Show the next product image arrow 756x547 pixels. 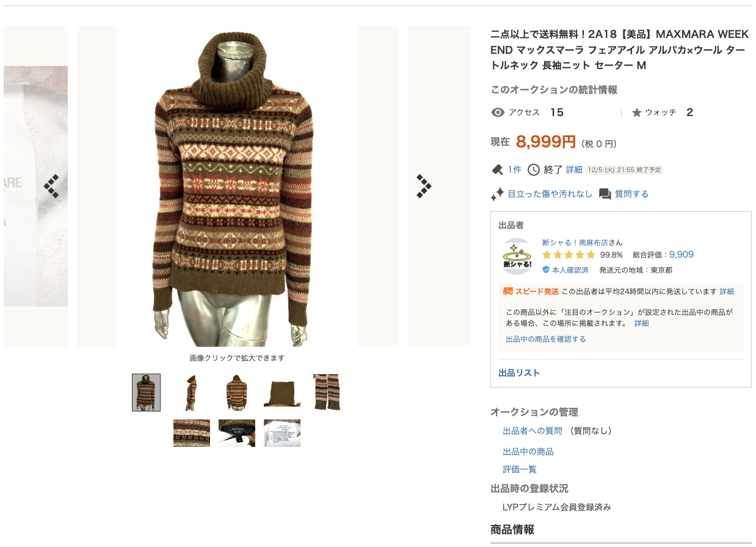click(424, 186)
